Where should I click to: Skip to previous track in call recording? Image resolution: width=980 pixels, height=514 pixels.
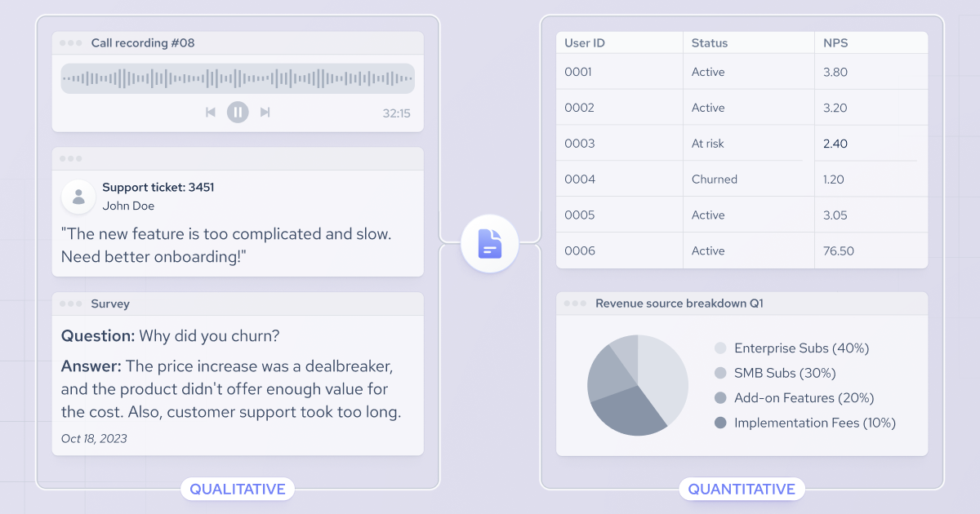pos(211,112)
